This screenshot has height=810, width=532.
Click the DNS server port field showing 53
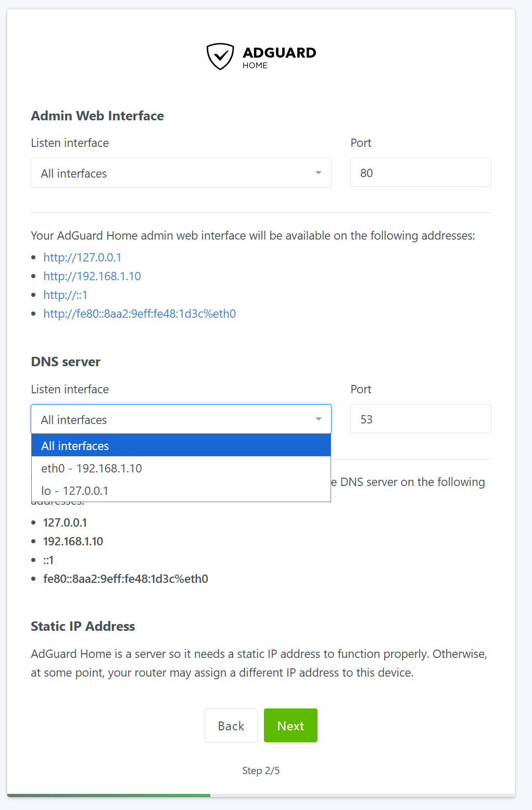tap(421, 419)
